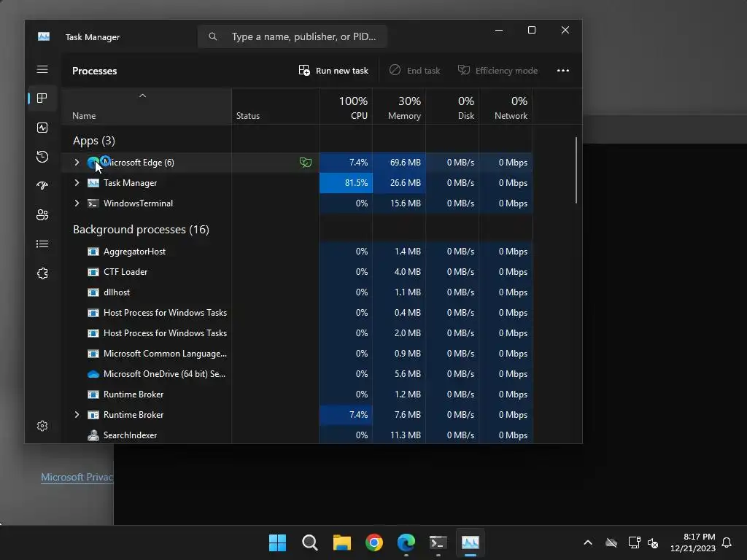
Task: Click the Microsoft Privacy link behind Task Manager
Action: click(77, 477)
